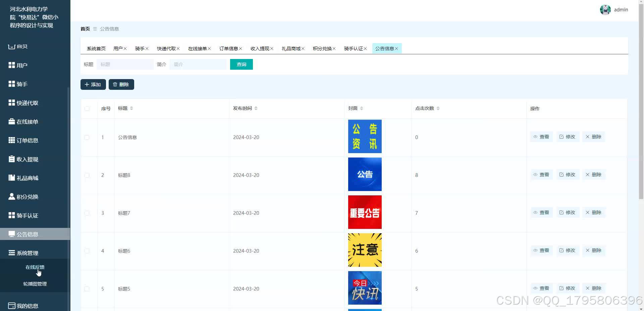Open the 公告资讯 cover thumbnail

[365, 136]
